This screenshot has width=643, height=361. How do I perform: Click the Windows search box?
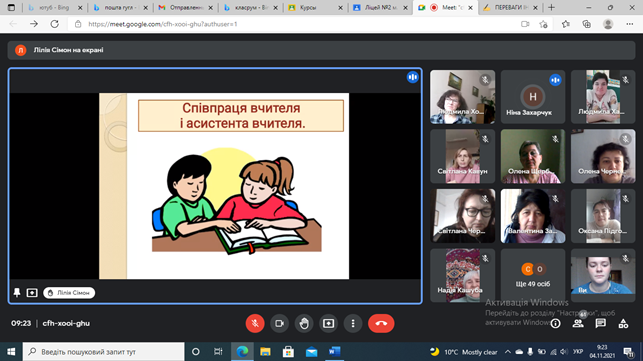click(x=103, y=352)
